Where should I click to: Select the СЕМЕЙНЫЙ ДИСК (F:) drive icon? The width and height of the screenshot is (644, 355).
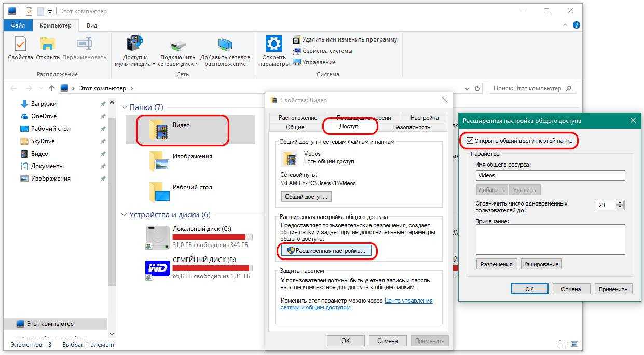157,268
